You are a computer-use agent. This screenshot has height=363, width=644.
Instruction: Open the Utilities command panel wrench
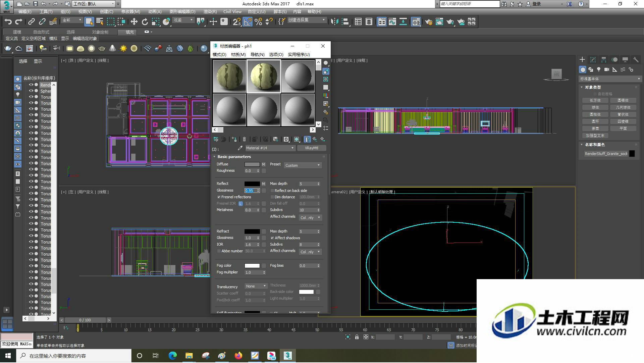pos(636,59)
